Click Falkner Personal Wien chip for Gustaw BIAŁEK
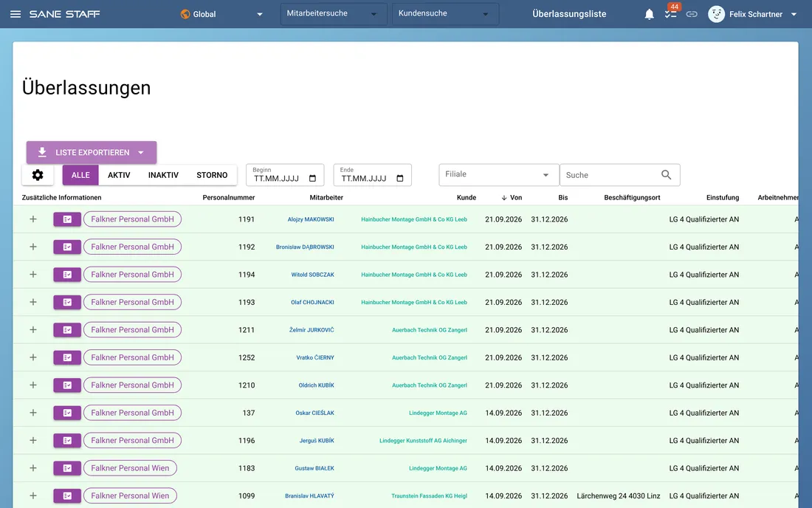 [130, 468]
